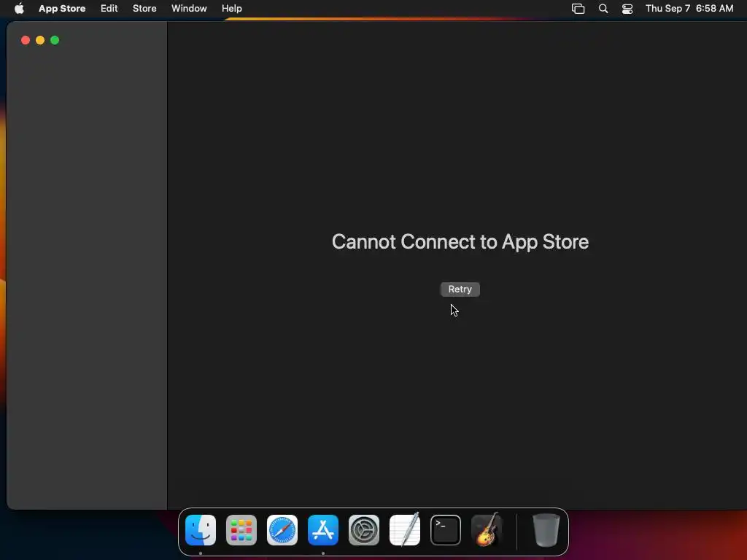
Task: Open the Store menu
Action: click(x=144, y=9)
